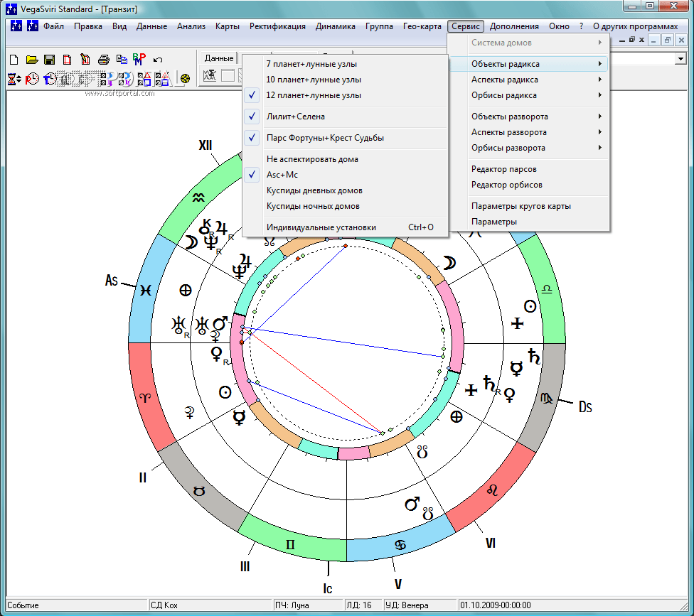Enable 7 планет+лунные узлы option
694x616 pixels.
point(346,64)
